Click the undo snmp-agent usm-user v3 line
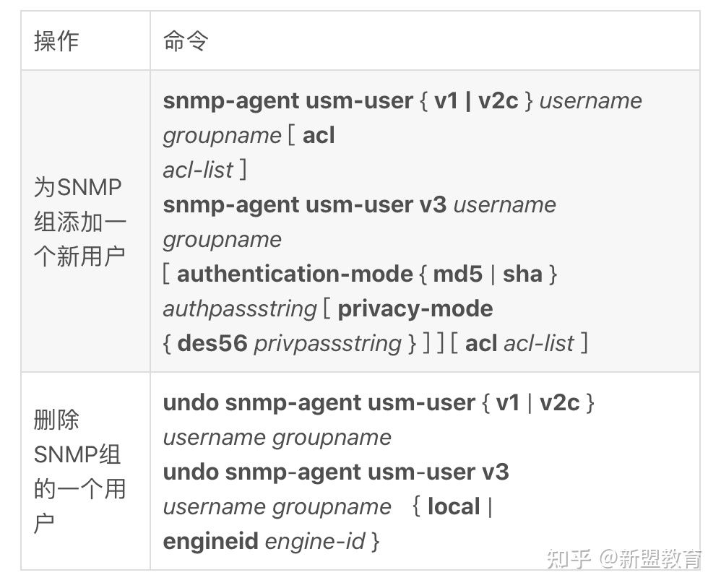 pyautogui.click(x=336, y=472)
